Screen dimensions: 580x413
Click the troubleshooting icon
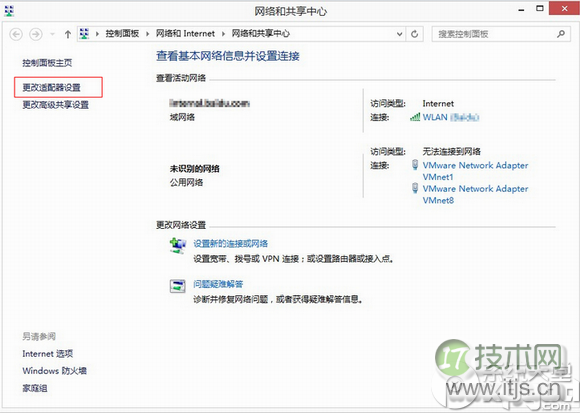tap(177, 286)
